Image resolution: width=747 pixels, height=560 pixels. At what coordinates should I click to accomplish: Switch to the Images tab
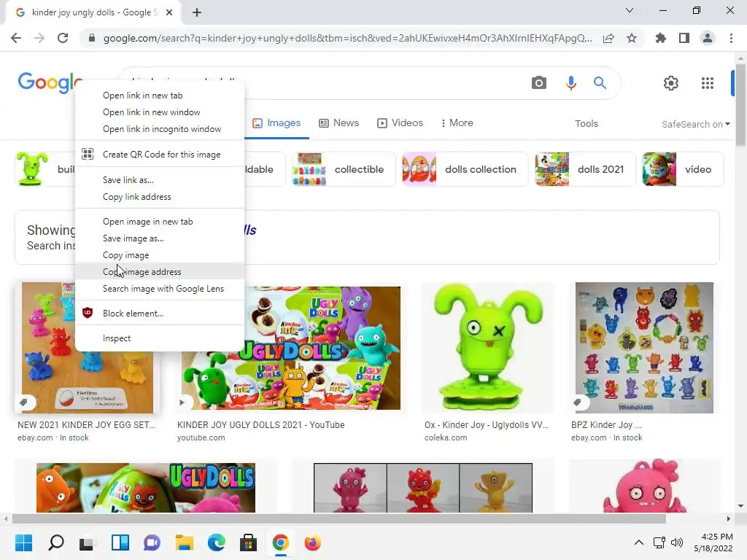click(x=276, y=122)
